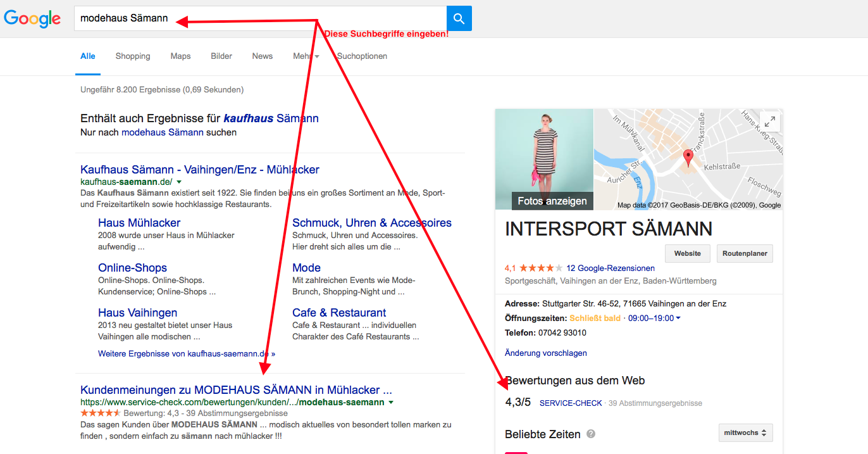
Task: Expand the service-check.com result URL arrow
Action: coord(391,403)
